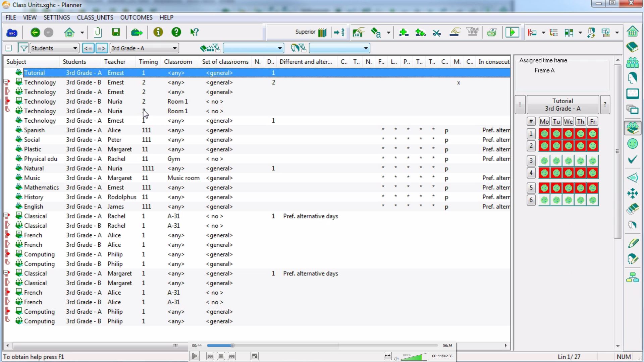Open the VIEW menu
The image size is (644, 362).
tap(30, 17)
